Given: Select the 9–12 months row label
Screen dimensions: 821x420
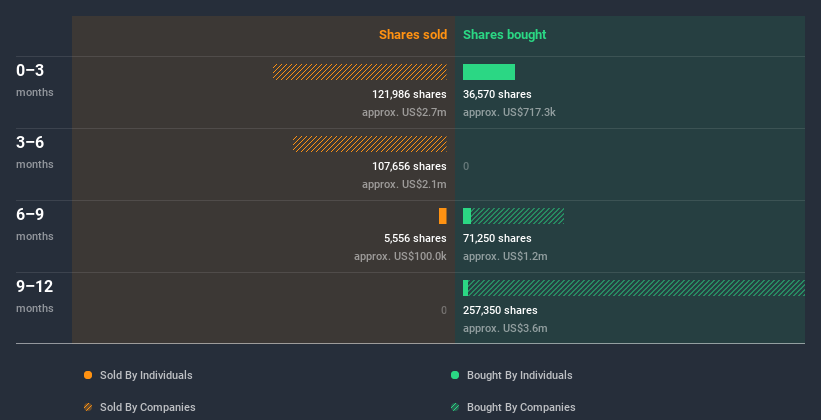Looking at the screenshot, I should [35, 296].
